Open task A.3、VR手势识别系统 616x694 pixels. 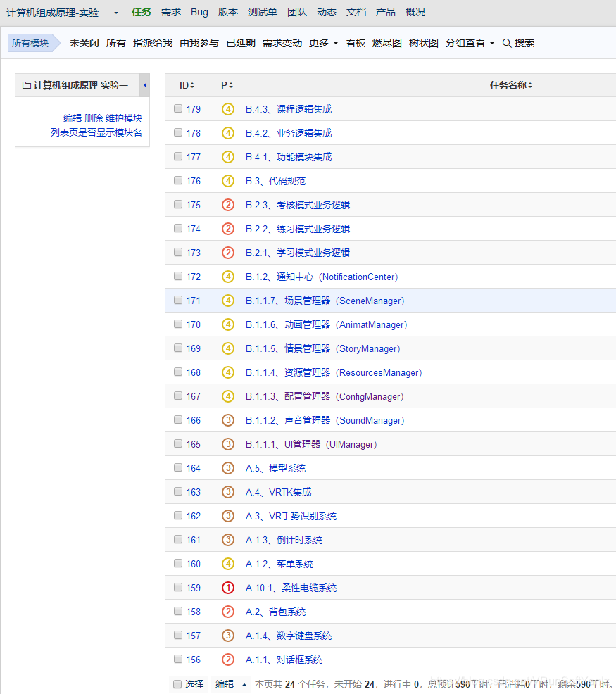[x=291, y=516]
